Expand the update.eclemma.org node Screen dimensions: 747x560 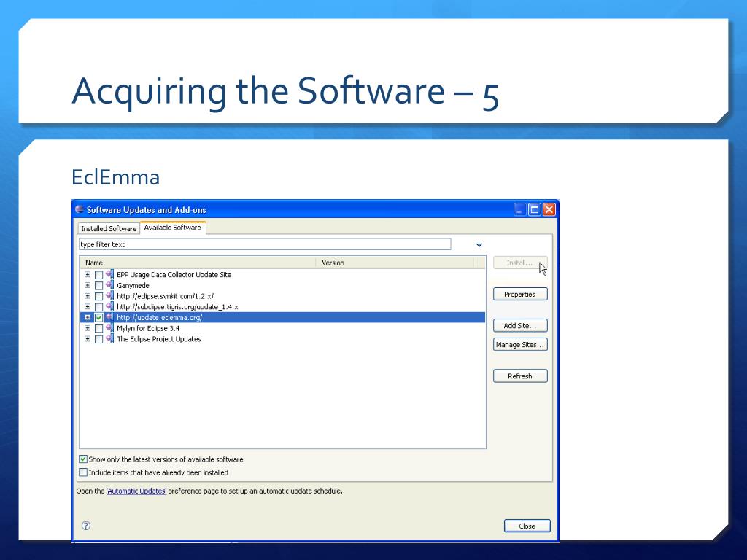(x=88, y=317)
